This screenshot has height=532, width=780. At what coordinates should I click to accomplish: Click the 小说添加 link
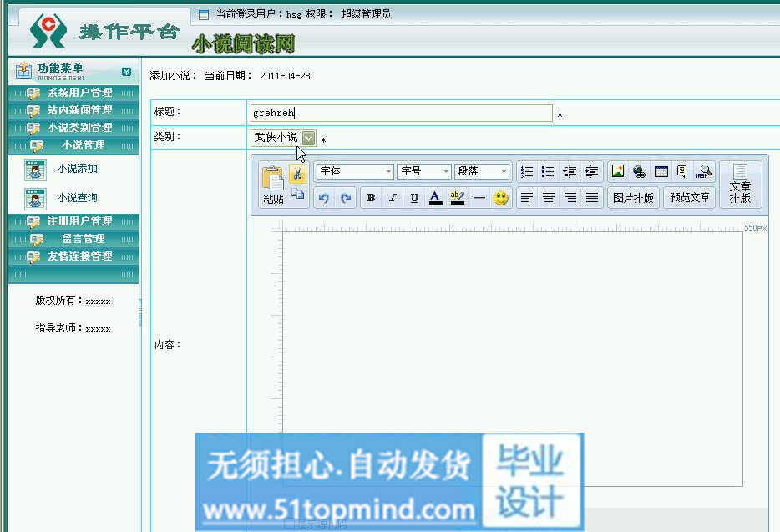[78, 169]
